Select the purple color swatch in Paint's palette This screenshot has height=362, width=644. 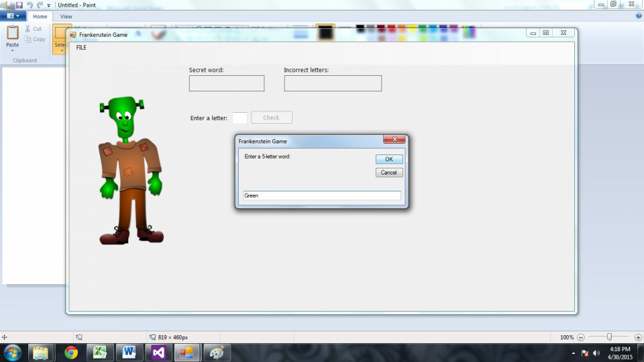tap(454, 28)
